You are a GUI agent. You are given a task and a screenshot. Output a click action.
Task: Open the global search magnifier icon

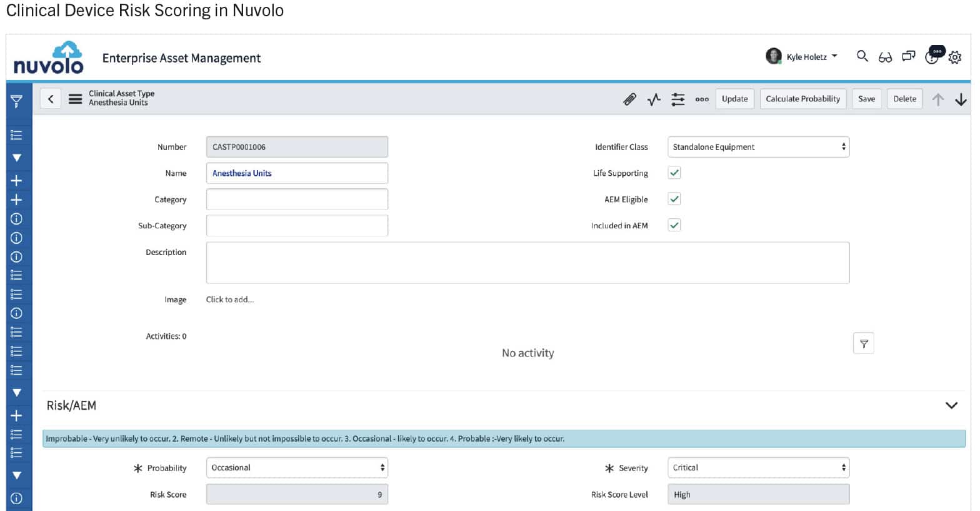pos(862,56)
